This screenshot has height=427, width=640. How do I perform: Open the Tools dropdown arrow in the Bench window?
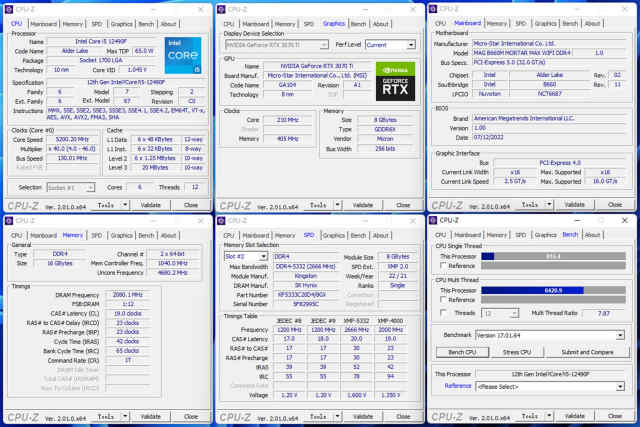[549, 416]
